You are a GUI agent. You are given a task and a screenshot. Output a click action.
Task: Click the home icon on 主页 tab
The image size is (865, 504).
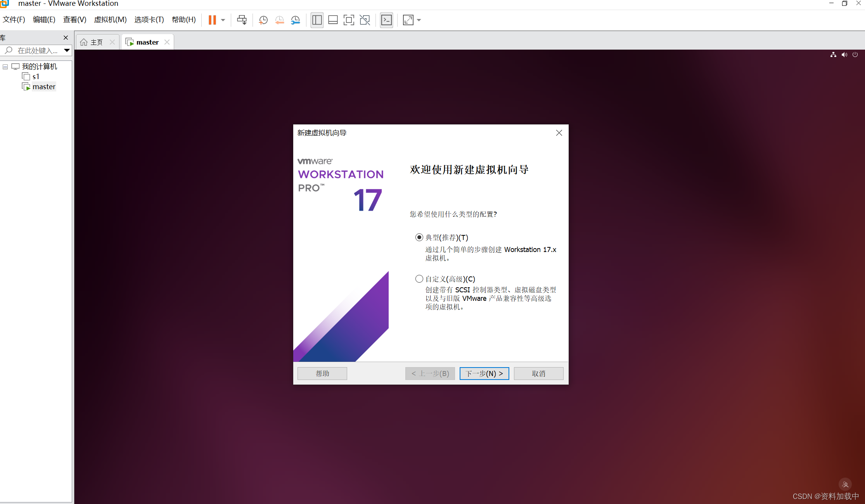tap(84, 42)
